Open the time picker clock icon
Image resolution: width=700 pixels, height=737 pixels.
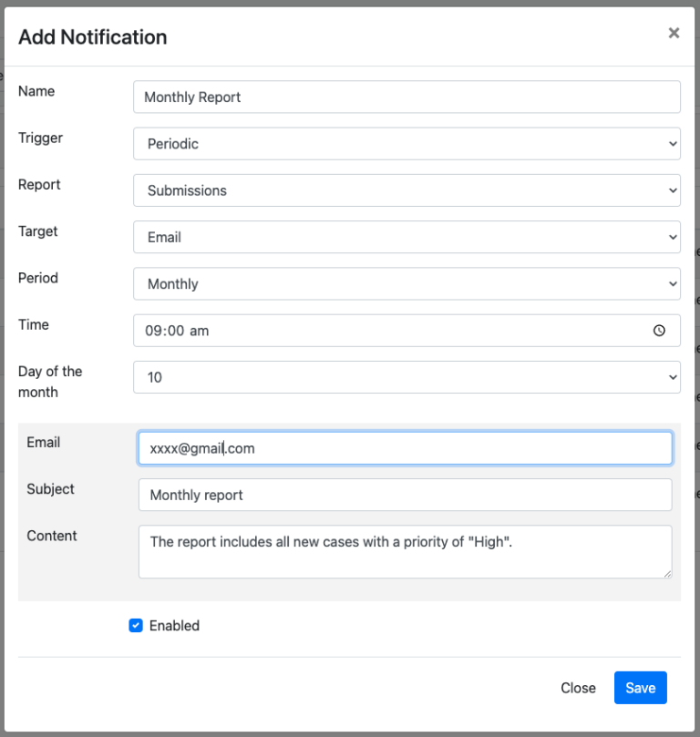click(x=659, y=331)
